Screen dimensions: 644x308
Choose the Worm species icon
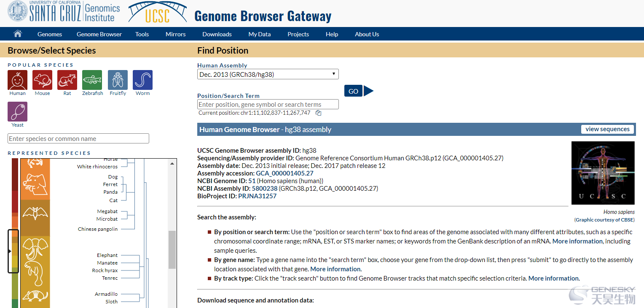142,80
